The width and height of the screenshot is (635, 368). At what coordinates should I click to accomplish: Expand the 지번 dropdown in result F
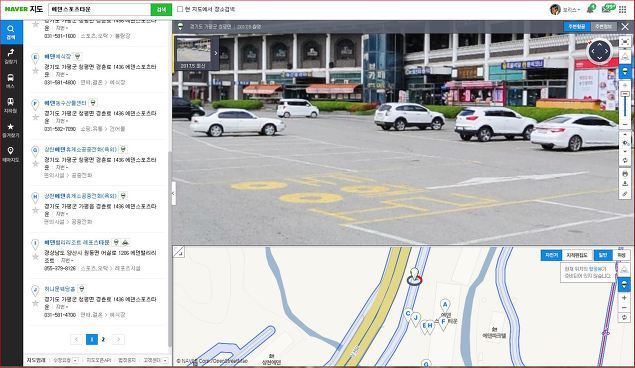[x=62, y=121]
